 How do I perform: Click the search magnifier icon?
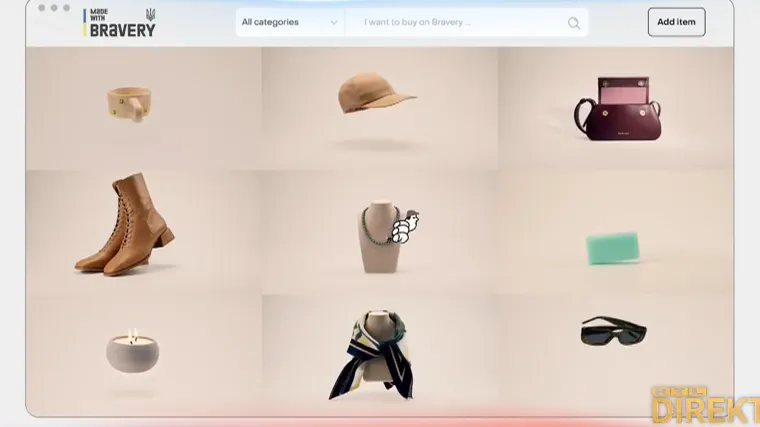573,23
